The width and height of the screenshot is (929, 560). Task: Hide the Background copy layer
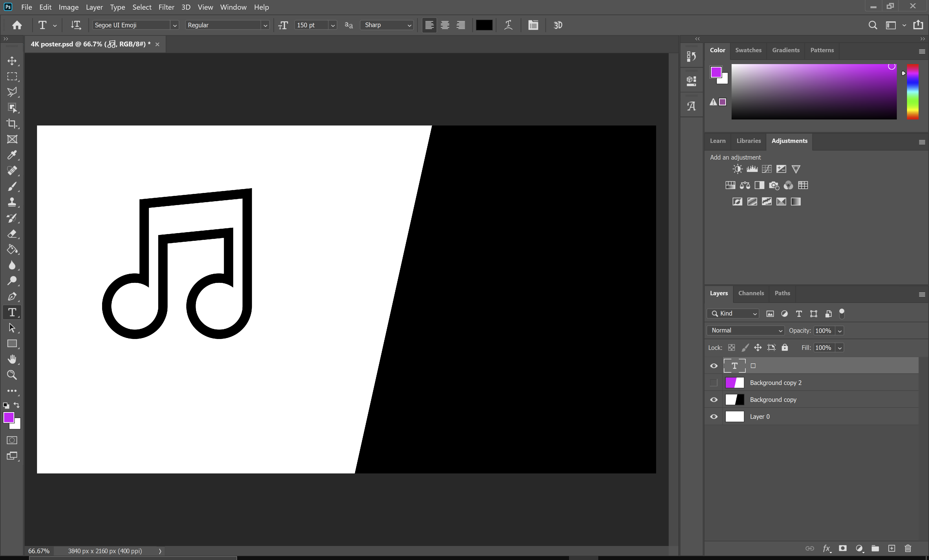coord(714,400)
